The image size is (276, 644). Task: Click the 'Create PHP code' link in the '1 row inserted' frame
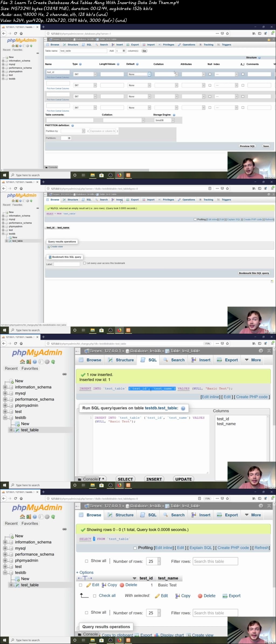coord(252,397)
